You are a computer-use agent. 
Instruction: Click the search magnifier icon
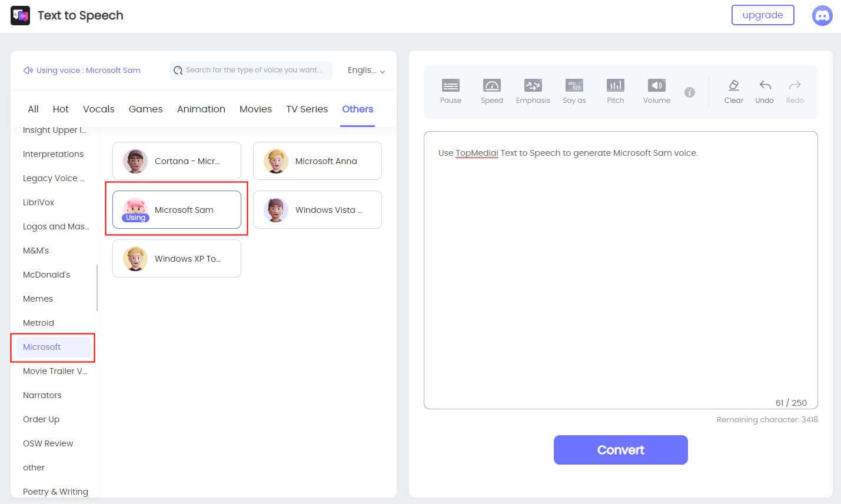[x=178, y=70]
